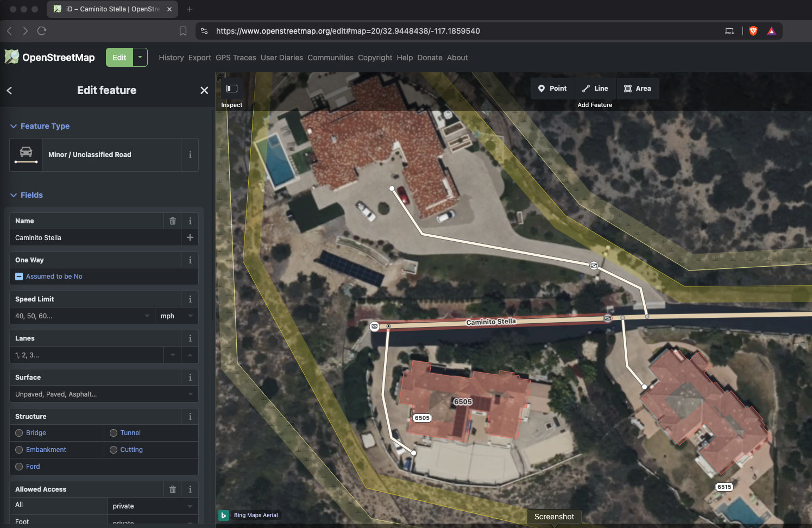812x528 pixels.
Task: Show info for the Speed Limit field
Action: coord(190,299)
